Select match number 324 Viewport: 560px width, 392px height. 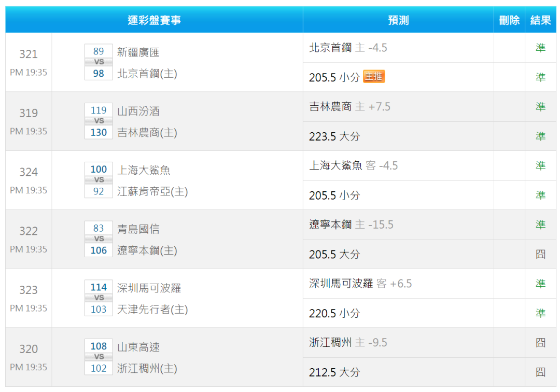[x=29, y=172]
